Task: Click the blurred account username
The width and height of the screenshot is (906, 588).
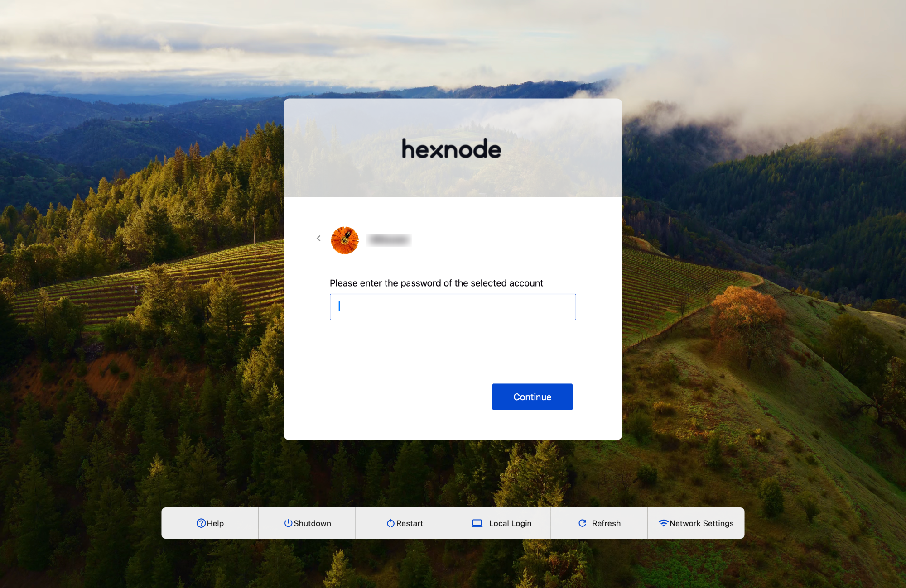Action: click(x=389, y=240)
